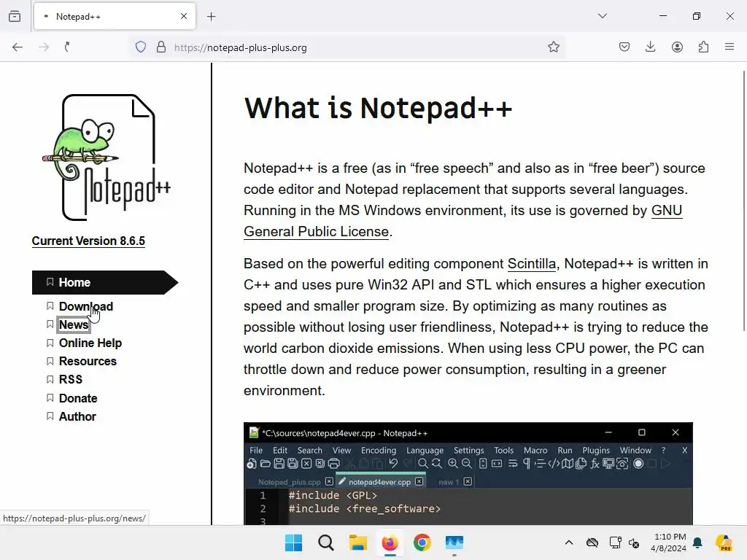Open Windows taskbar search
The image size is (747, 560).
pyautogui.click(x=326, y=542)
